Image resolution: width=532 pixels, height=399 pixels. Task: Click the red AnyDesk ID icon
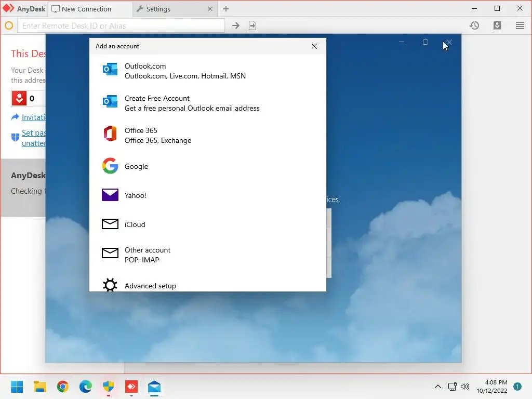point(19,98)
